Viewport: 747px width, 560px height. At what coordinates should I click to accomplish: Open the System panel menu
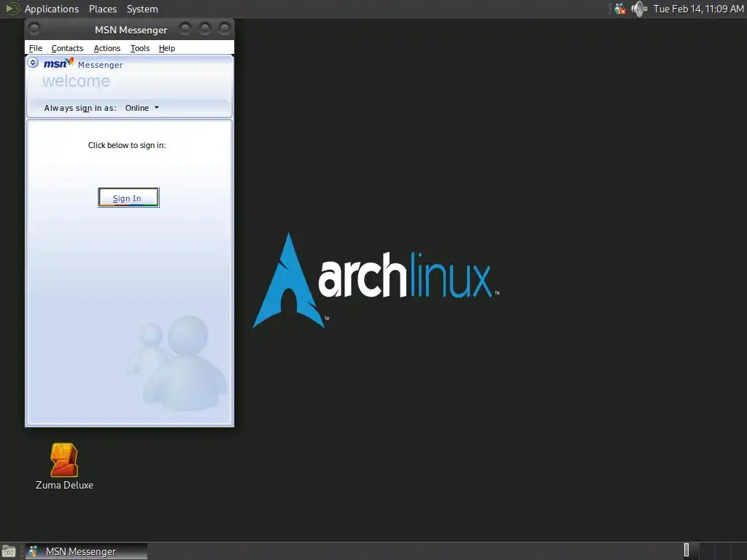point(142,9)
